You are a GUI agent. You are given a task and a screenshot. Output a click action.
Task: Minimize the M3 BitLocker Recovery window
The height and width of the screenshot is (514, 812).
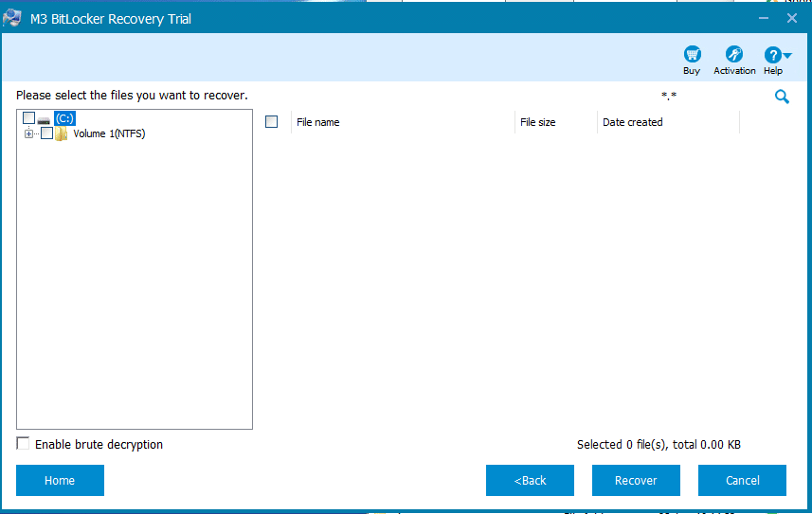(x=764, y=19)
